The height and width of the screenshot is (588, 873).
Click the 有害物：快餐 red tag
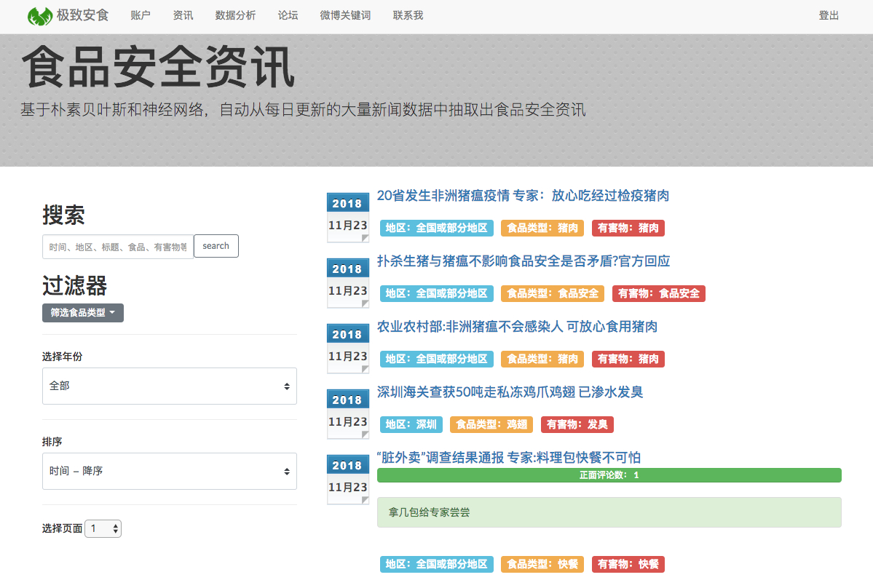628,564
